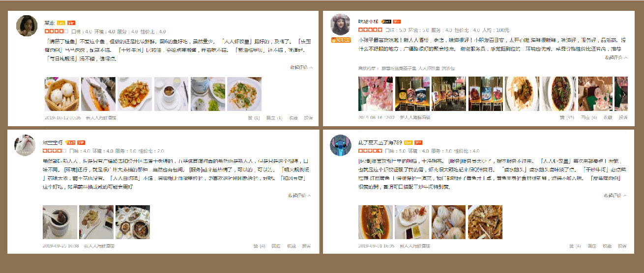
Task: Collapse the top-left review with 收起评论
Action: (301, 68)
